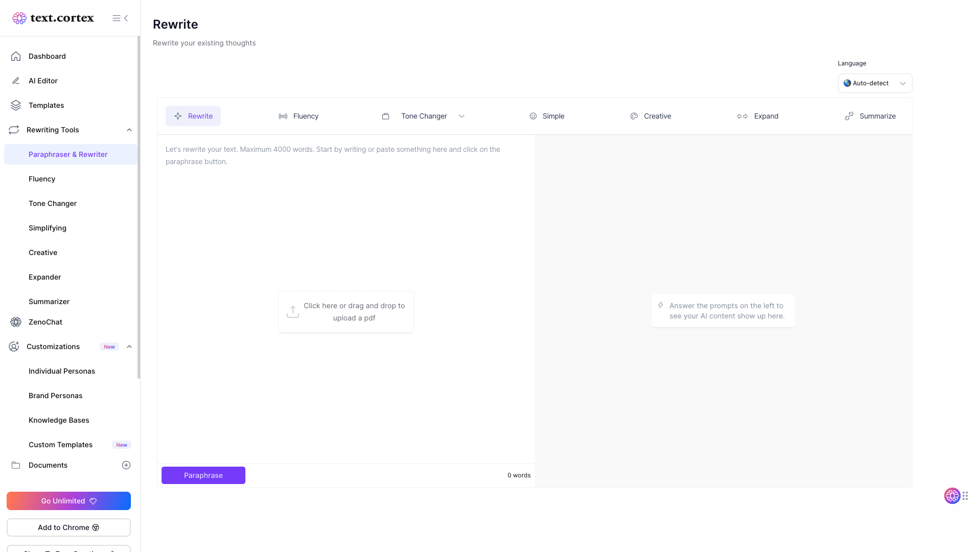Collapse the Customizations section chevron
The width and height of the screenshot is (980, 552).
coord(129,347)
